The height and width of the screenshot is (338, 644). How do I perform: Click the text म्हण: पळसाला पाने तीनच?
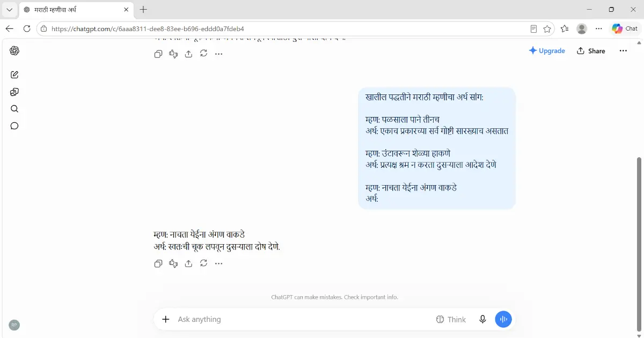click(402, 119)
